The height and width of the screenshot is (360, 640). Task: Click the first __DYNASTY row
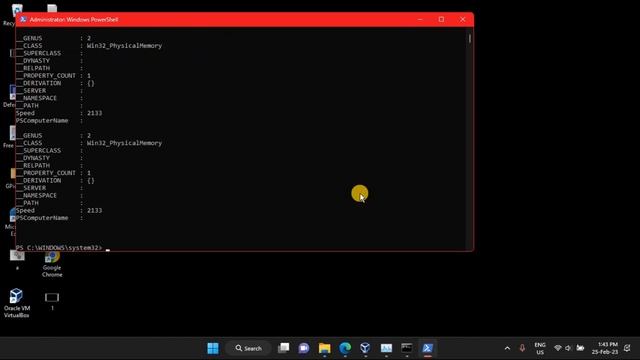pos(49,60)
